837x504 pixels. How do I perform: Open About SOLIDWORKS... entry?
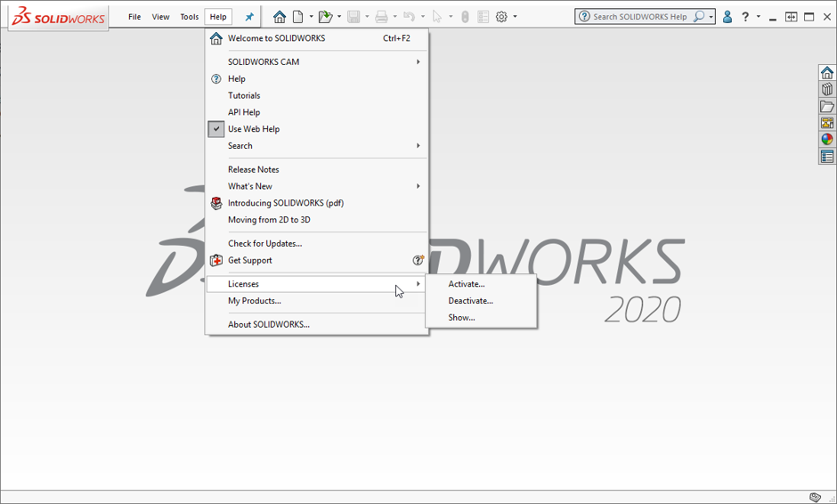coord(317,324)
